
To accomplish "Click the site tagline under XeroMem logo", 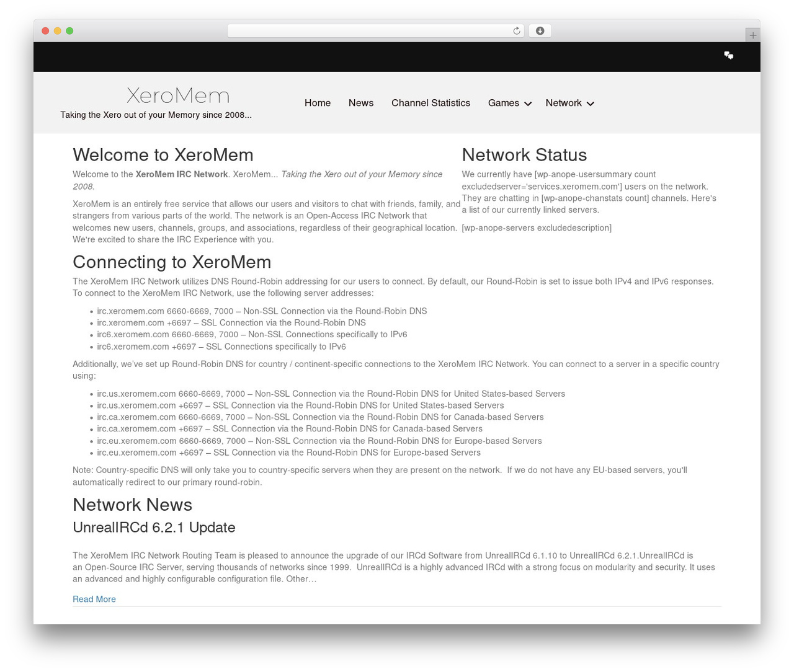I will pos(156,115).
